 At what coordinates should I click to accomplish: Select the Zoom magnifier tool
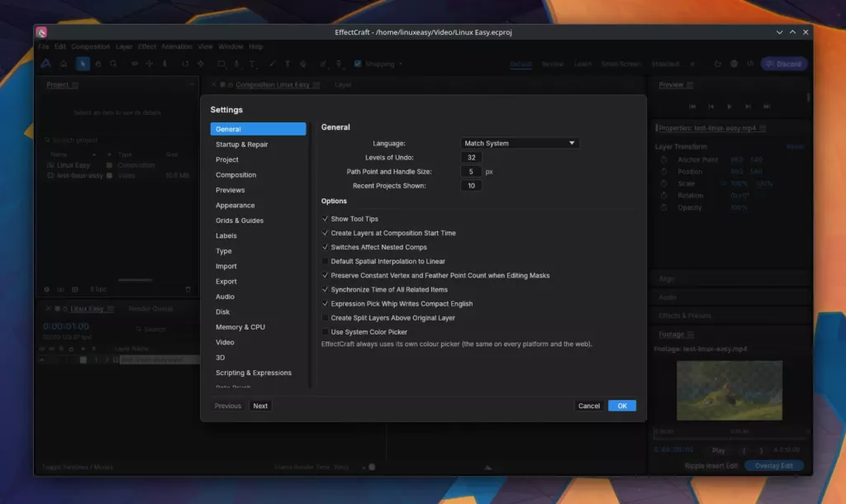[x=113, y=64]
